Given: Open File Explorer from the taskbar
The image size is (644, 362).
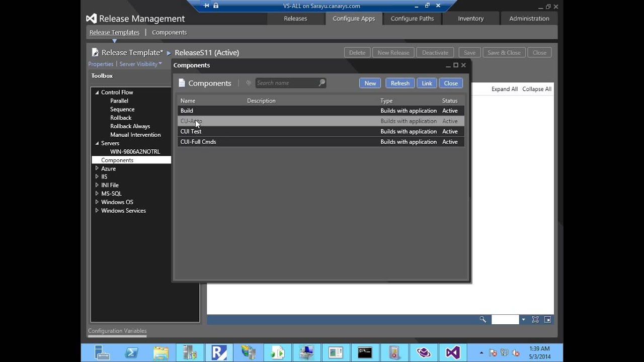Looking at the screenshot, I should click(161, 352).
